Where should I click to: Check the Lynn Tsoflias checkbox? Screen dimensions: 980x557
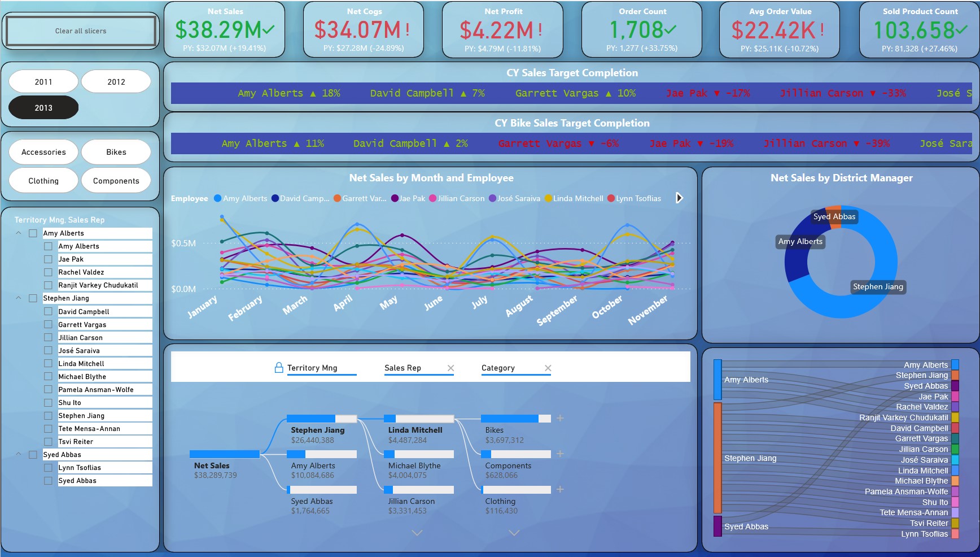(x=47, y=467)
